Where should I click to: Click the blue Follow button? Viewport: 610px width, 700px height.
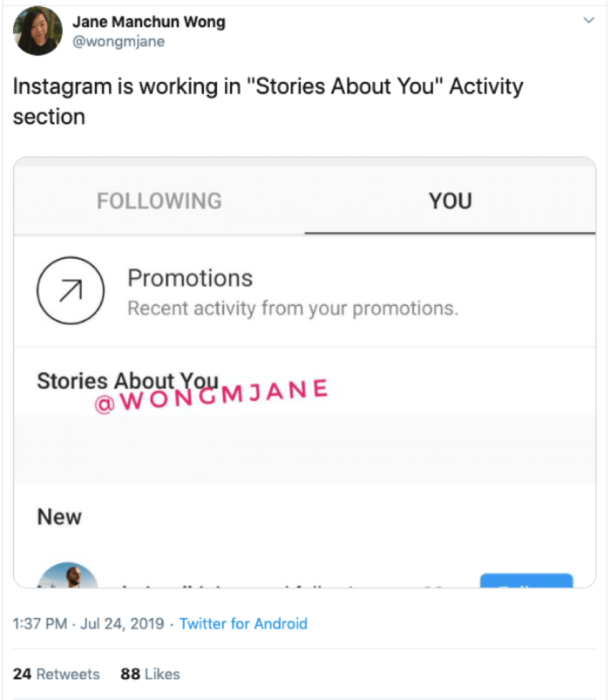point(526,575)
